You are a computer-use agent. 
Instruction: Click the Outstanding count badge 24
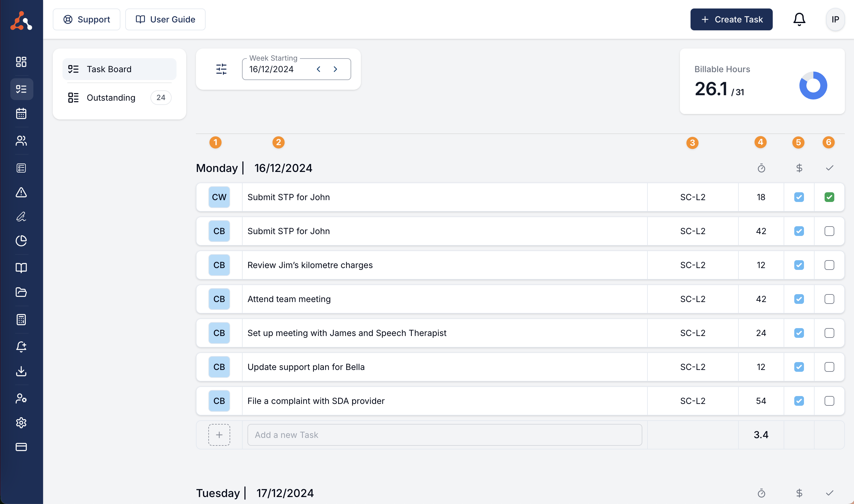pos(161,97)
